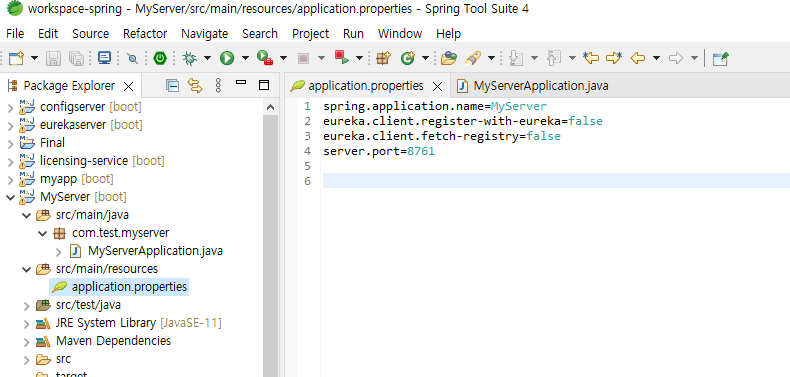This screenshot has height=377, width=790.
Task: Click Run with external tools icon
Action: point(265,58)
